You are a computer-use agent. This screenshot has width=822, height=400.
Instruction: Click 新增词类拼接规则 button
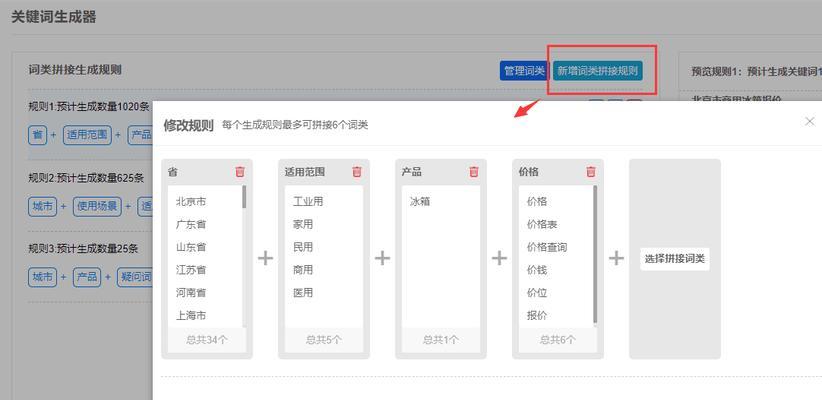coord(598,71)
